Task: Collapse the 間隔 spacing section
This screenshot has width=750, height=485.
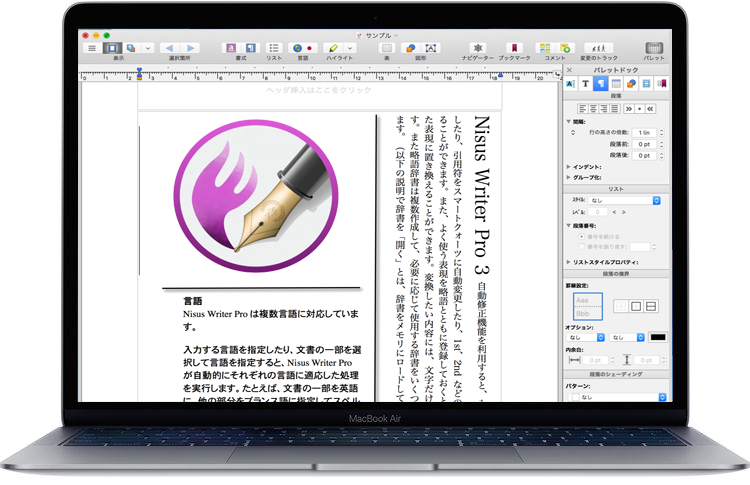Action: point(569,121)
